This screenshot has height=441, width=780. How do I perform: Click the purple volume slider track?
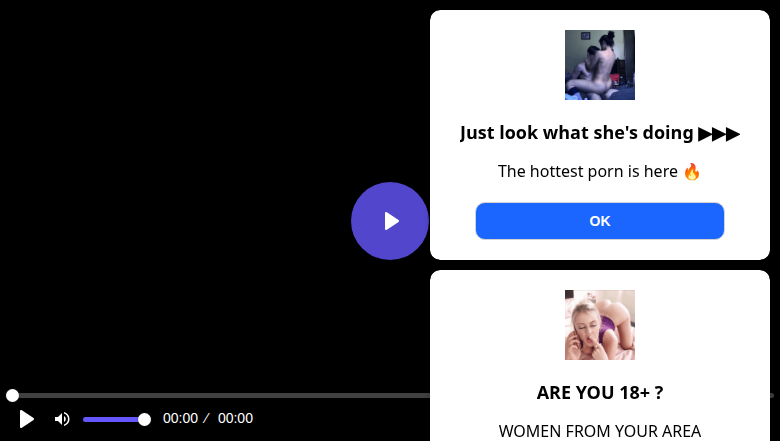110,419
